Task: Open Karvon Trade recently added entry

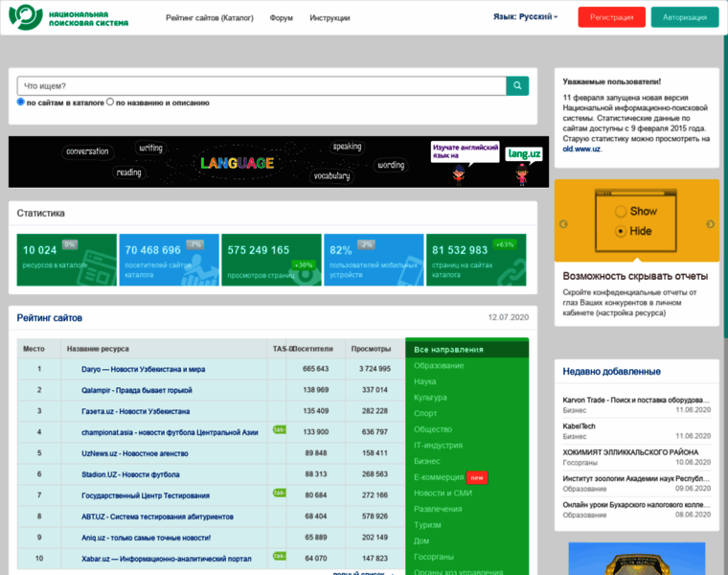Action: 636,400
